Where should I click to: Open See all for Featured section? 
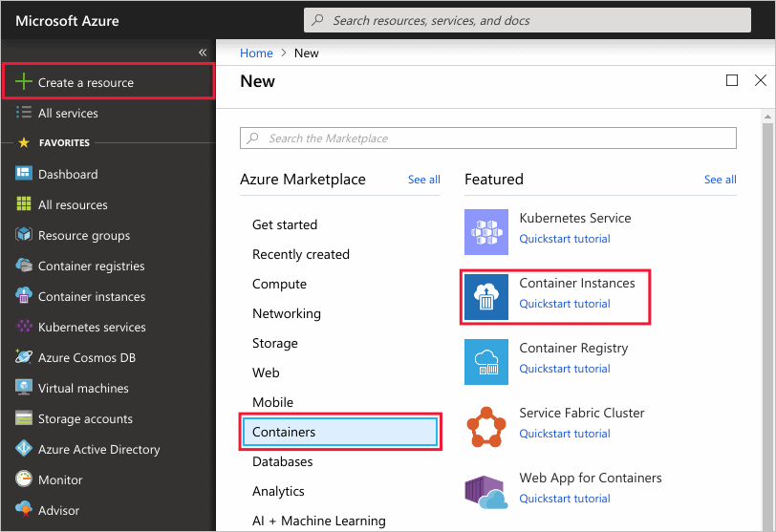pyautogui.click(x=720, y=180)
